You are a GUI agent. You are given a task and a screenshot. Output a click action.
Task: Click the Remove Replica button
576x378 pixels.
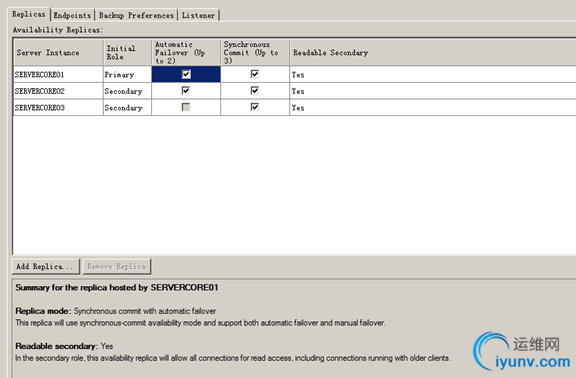tap(117, 266)
